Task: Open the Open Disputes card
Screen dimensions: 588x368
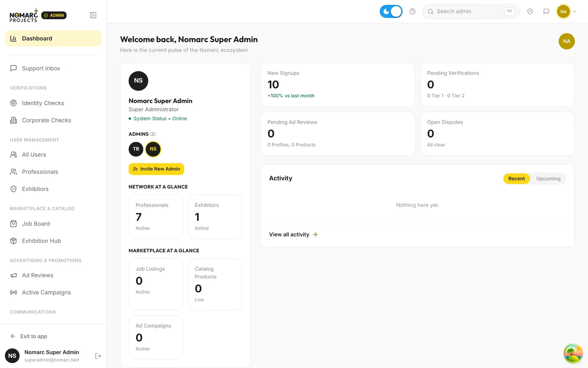Action: (497, 134)
